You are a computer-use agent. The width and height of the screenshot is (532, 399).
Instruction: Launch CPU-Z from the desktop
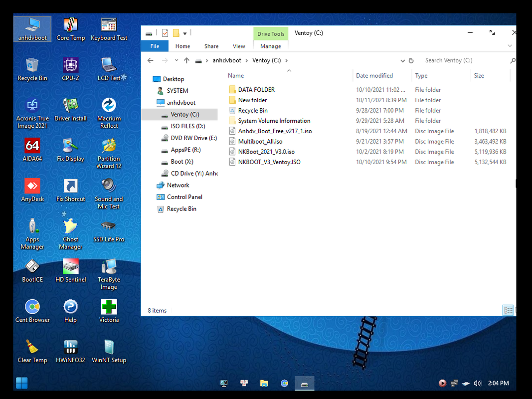click(x=71, y=69)
